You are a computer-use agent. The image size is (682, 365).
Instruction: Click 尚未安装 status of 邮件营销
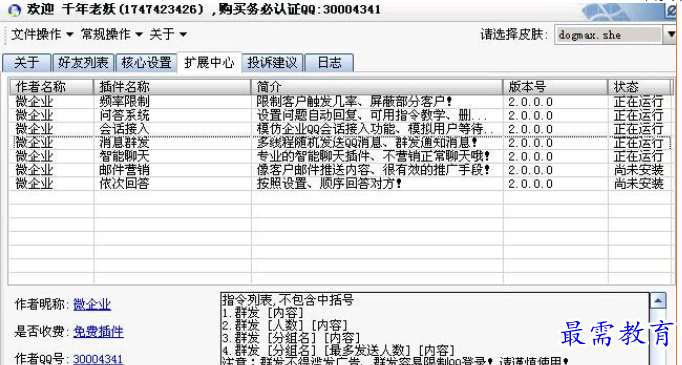point(639,170)
